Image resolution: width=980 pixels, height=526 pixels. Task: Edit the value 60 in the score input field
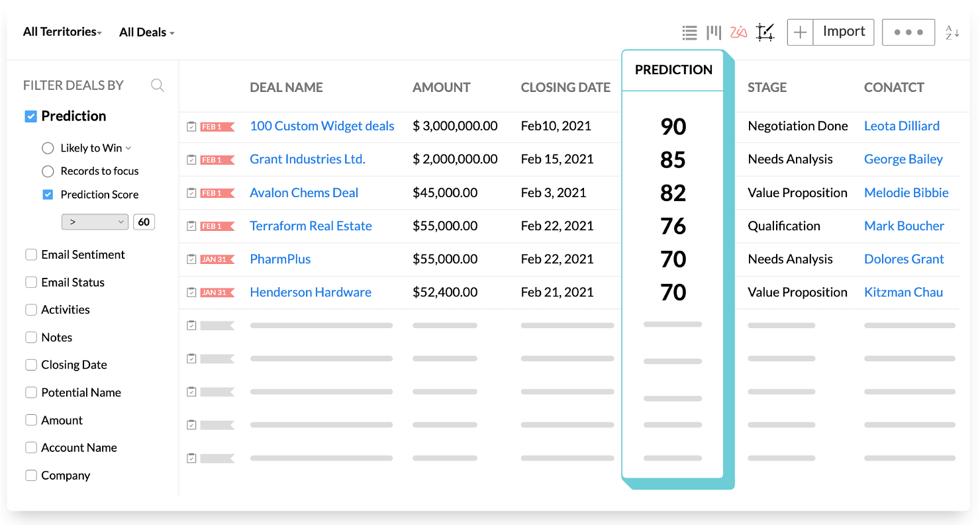pos(144,222)
